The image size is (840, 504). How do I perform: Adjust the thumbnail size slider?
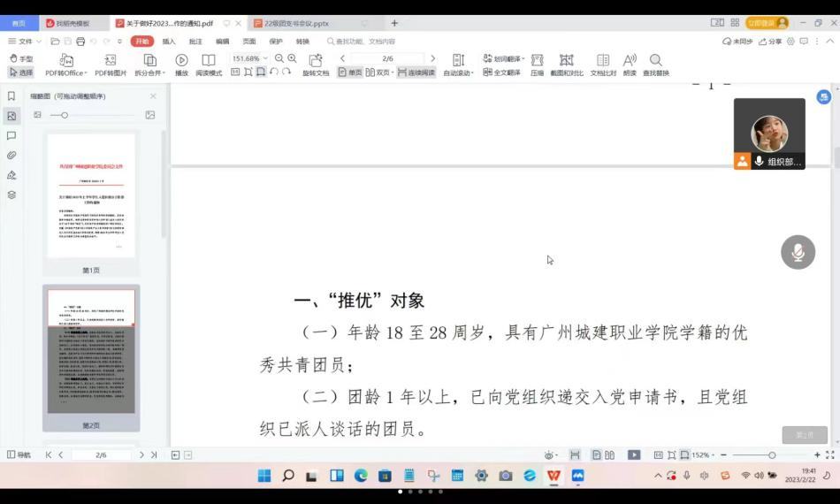[65, 115]
